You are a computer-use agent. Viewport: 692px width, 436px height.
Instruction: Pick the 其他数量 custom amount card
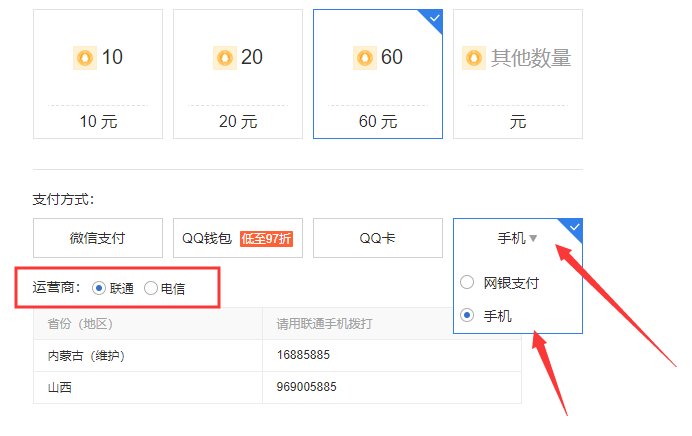click(518, 74)
